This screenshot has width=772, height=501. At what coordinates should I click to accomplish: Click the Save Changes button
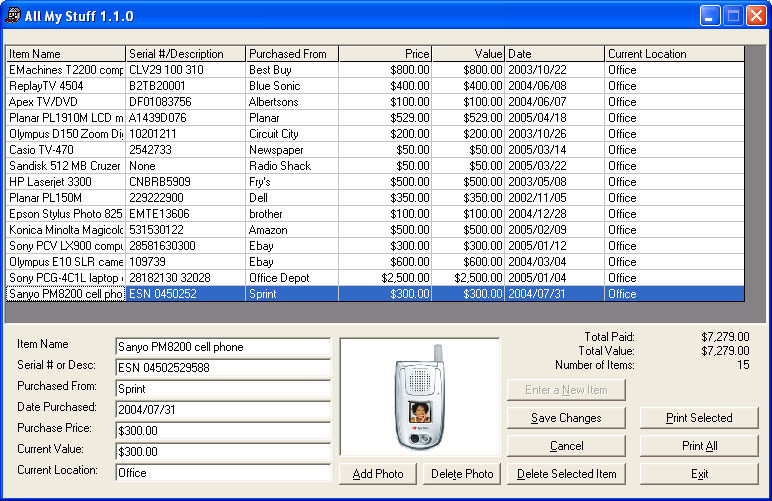click(566, 418)
